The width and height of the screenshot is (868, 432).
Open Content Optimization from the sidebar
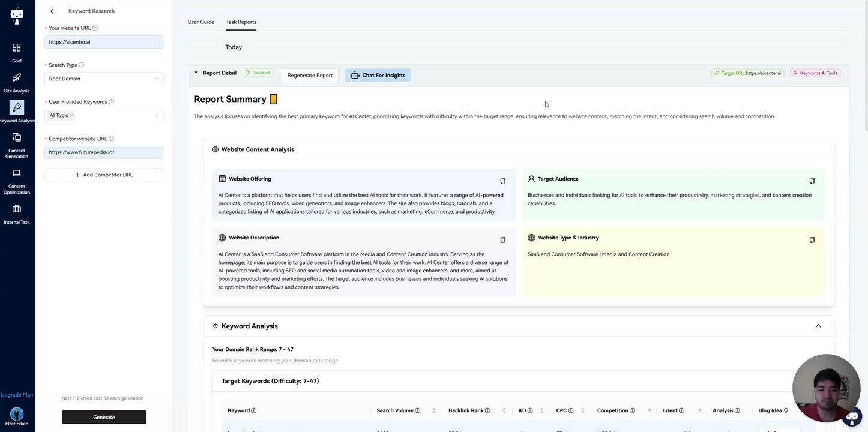click(x=17, y=181)
